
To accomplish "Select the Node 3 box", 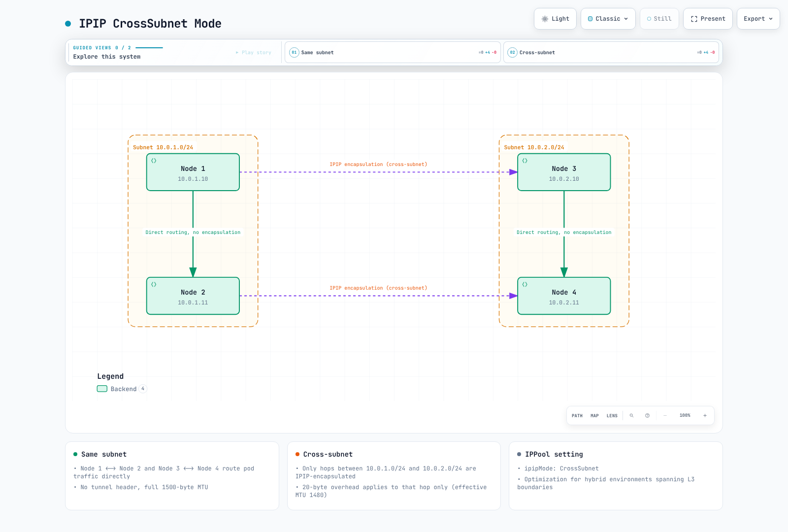I will pos(564,172).
